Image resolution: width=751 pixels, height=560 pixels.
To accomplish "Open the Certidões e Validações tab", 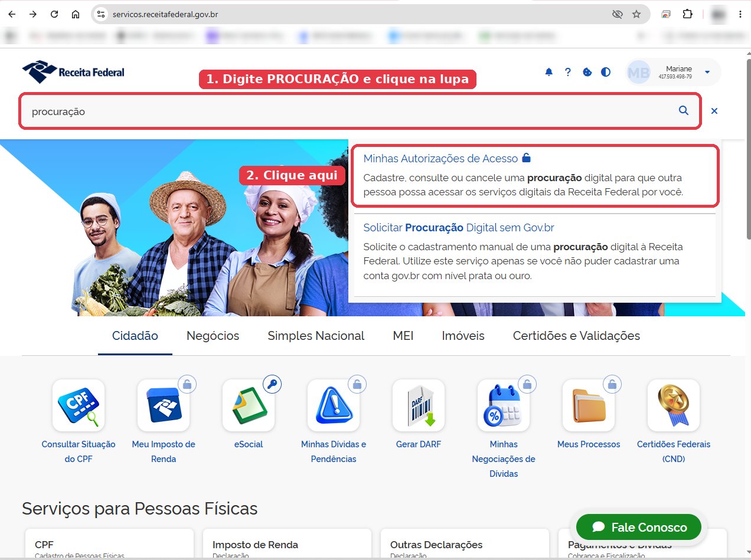I will pos(576,336).
